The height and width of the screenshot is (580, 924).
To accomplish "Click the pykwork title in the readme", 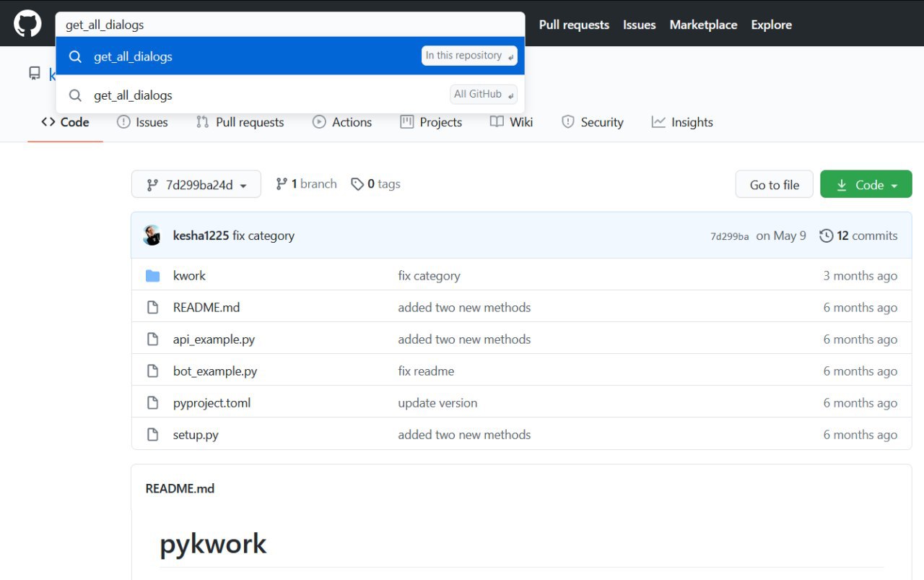I will [x=213, y=544].
